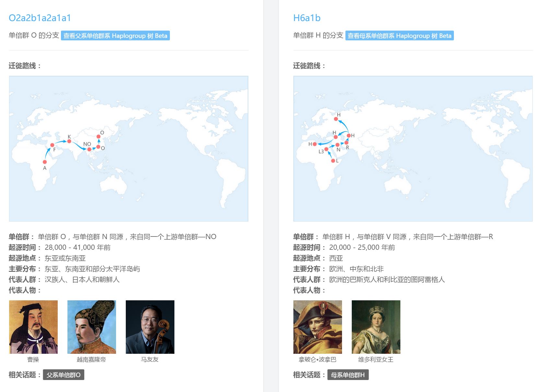Viewport: 544px width, 392px height.
Task: Click the 父系单倍群O related topic tag
Action: coord(64,375)
